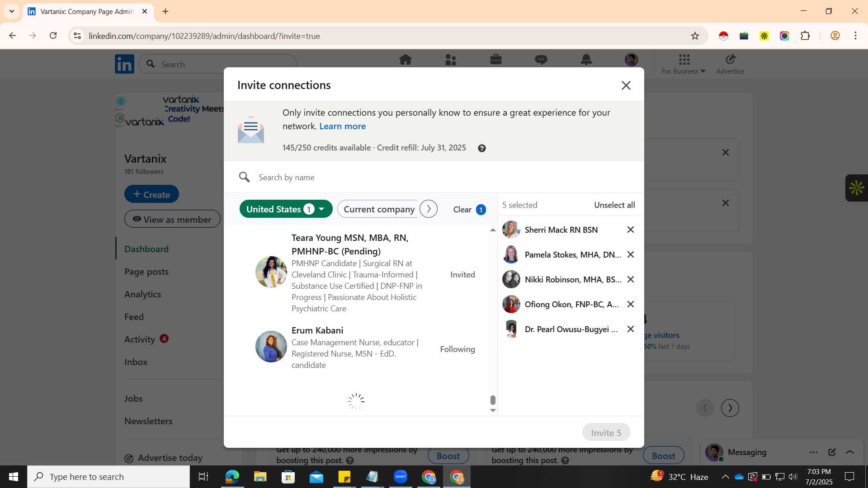Open the Messaging chat icon in navbar
The width and height of the screenshot is (868, 488).
(x=541, y=60)
